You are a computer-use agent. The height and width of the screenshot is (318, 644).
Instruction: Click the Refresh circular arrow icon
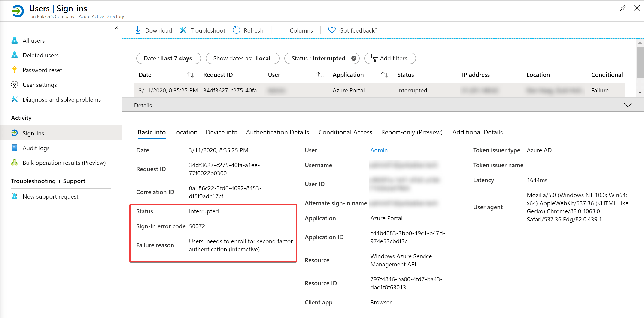236,30
